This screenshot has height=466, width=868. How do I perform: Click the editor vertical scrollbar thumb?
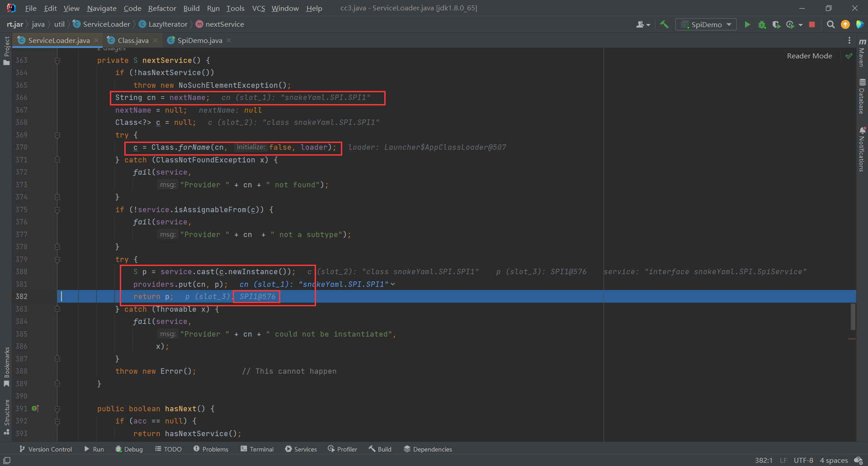(x=853, y=317)
